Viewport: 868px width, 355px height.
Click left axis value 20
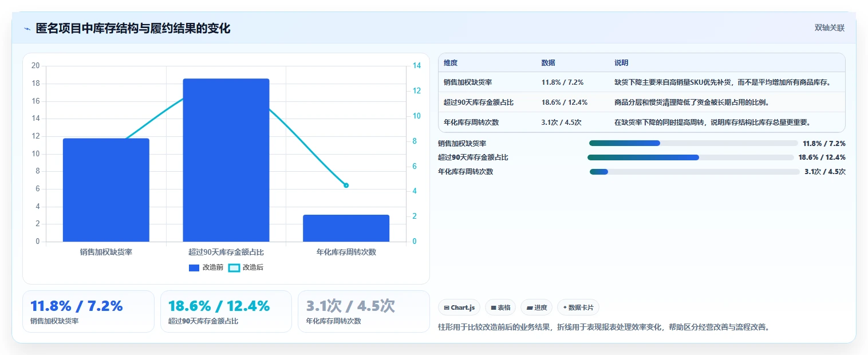click(35, 66)
